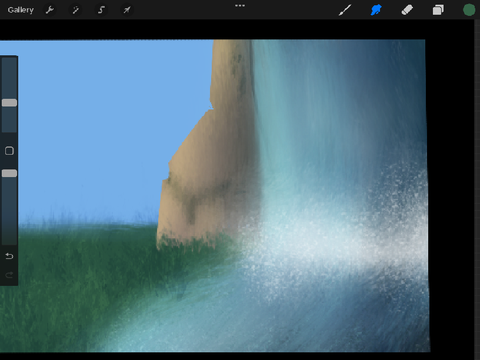Open the Adjustments magic wand menu
This screenshot has width=480, height=360.
coord(76,10)
